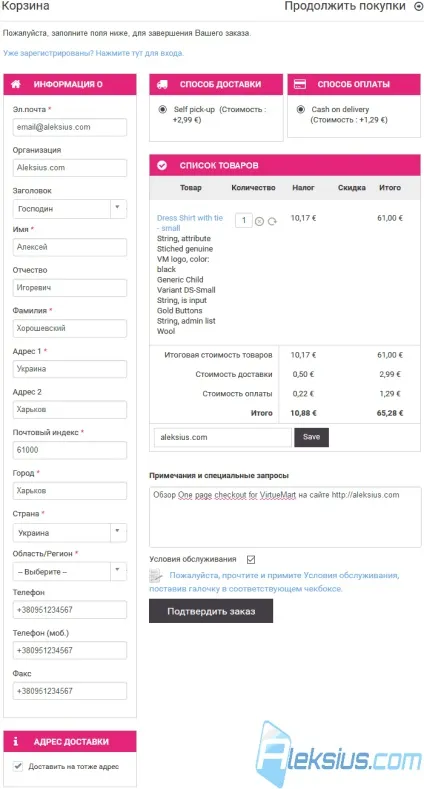This screenshot has width=424, height=789.
Task: Click the Итоговая стоимость товаров label
Action: click(218, 355)
